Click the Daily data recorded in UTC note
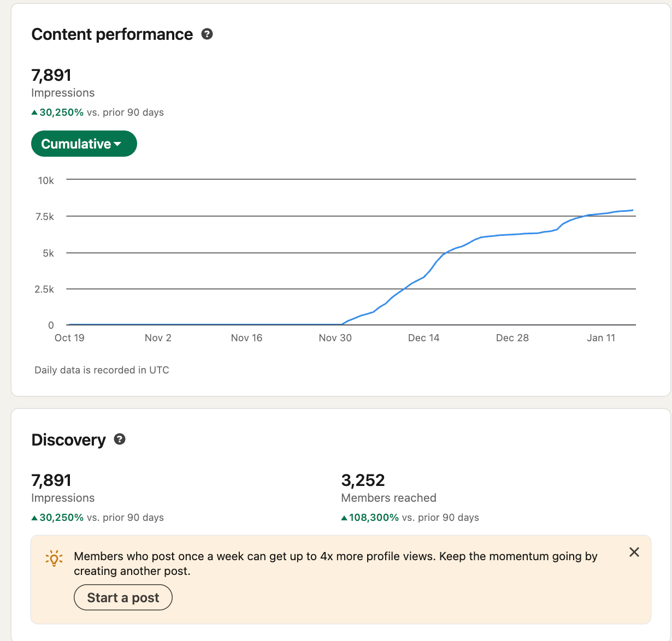The height and width of the screenshot is (641, 672). coord(102,370)
